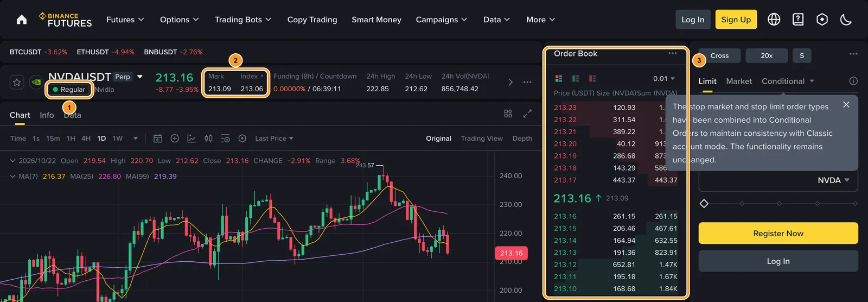Click the Nvidia token logo

(x=36, y=82)
